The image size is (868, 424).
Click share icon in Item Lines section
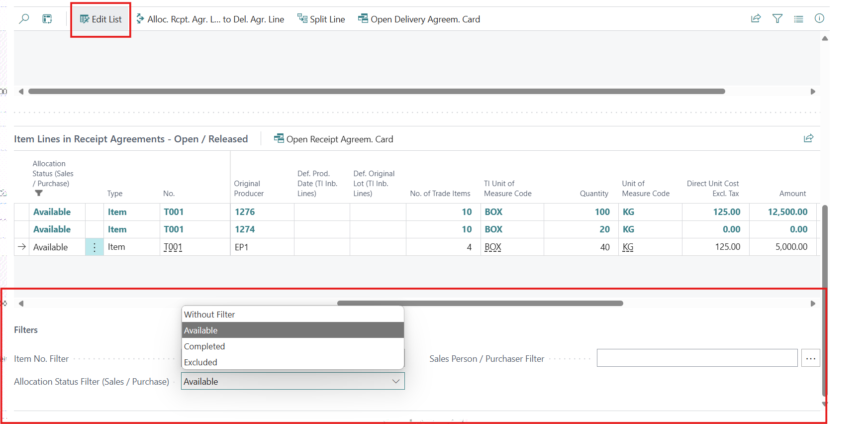[x=808, y=138]
